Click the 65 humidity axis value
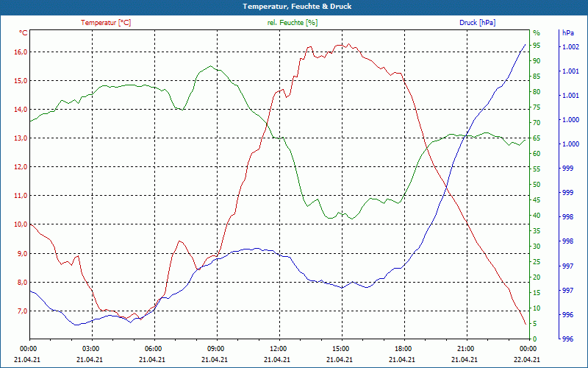 coord(537,138)
